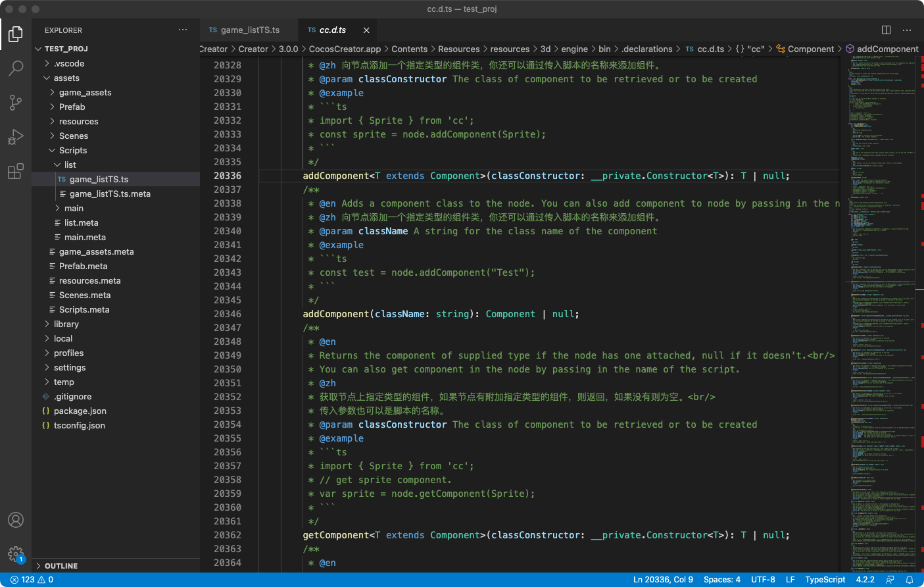This screenshot has width=924, height=587.
Task: Open the Extensions view
Action: [16, 171]
